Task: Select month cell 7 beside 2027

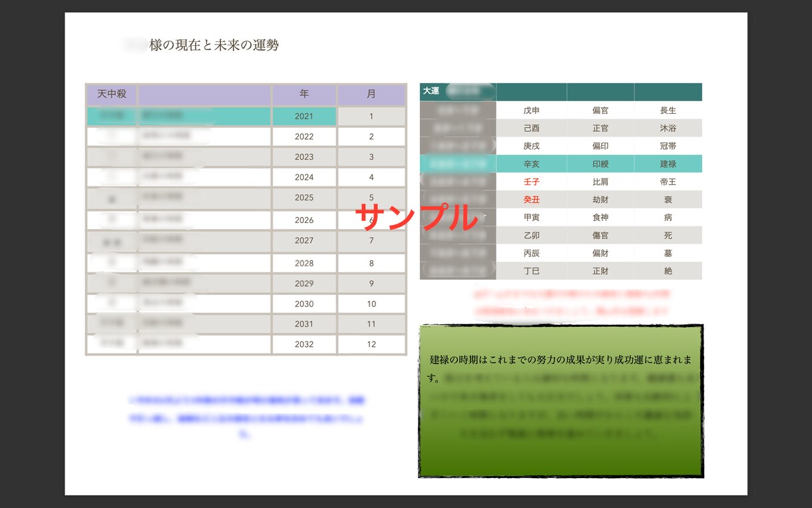Action: 371,240
